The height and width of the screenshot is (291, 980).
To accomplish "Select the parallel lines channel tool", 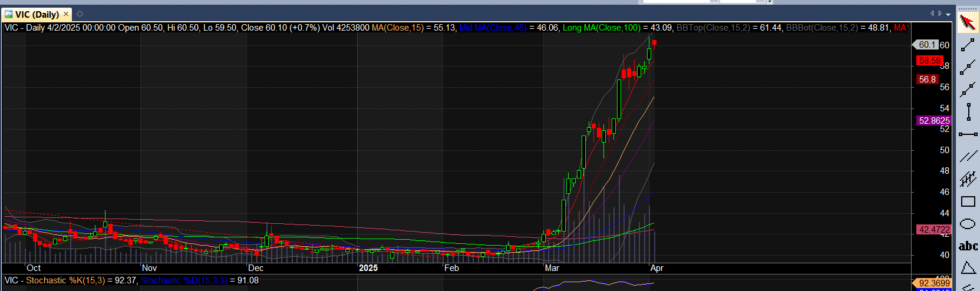I will pyautogui.click(x=968, y=157).
